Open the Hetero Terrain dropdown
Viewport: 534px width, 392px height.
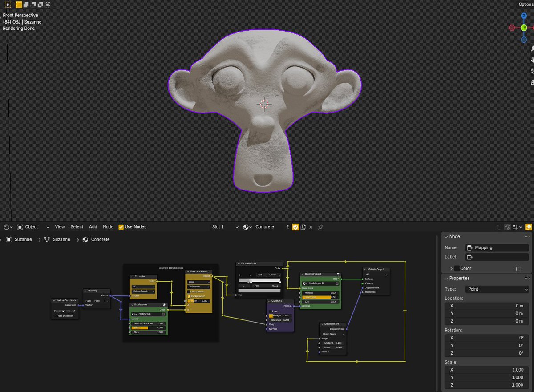(143, 291)
